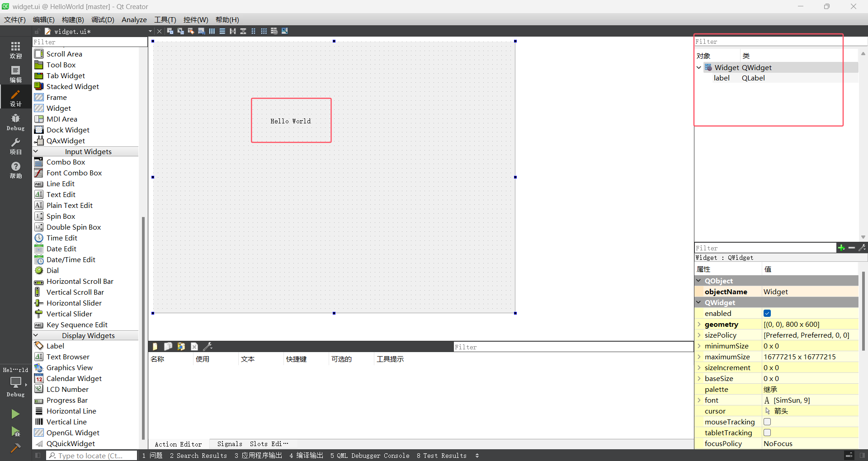Toggle the enabled property checkbox
Screen dimensions: 868x461
(x=767, y=313)
